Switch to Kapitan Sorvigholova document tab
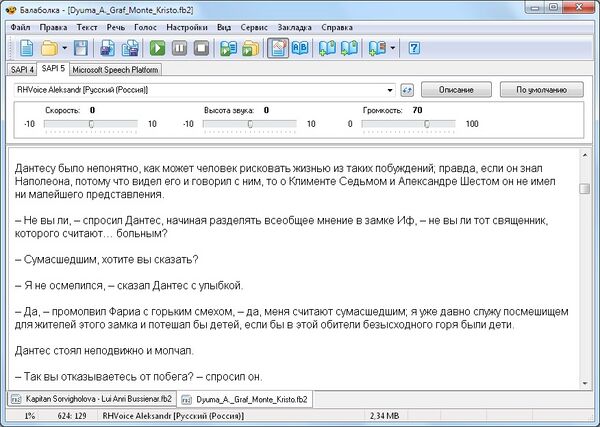The height and width of the screenshot is (427, 600). coord(91,399)
